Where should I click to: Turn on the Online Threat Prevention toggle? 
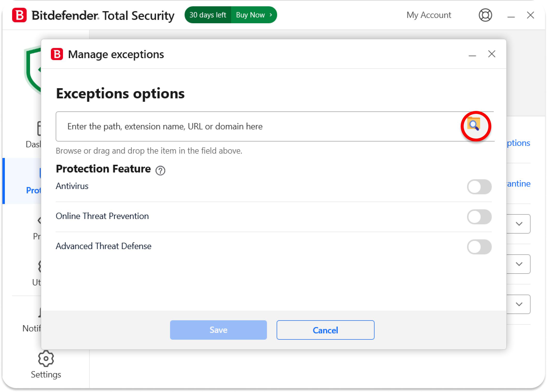[x=479, y=217]
